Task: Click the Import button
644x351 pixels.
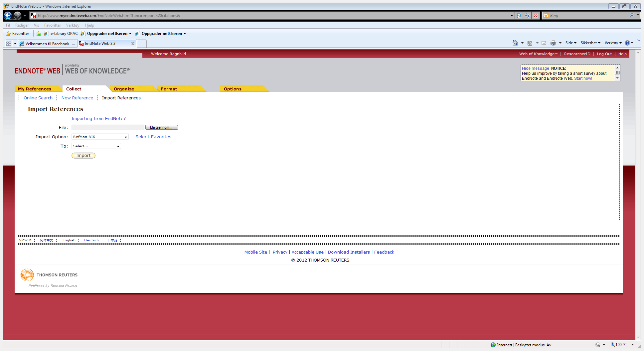Action: (x=83, y=156)
